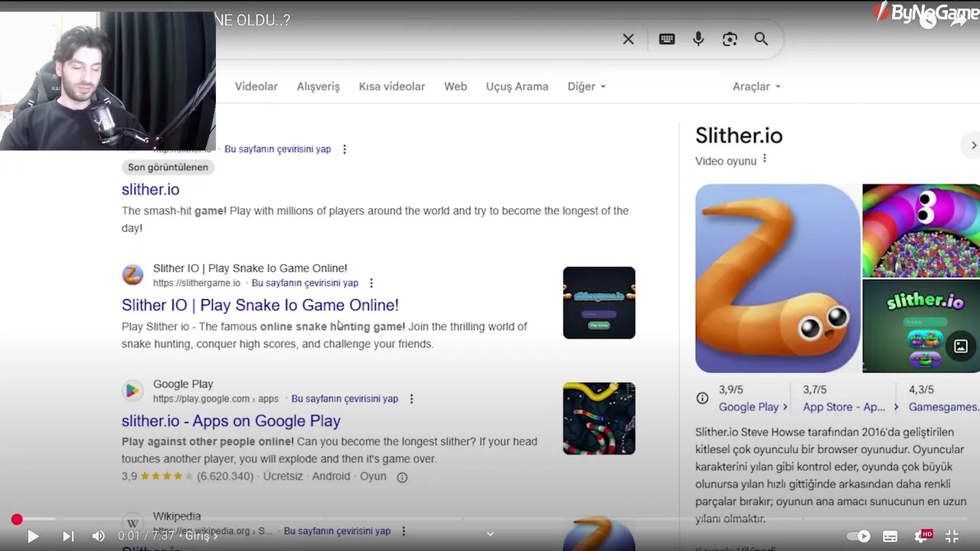Image resolution: width=980 pixels, height=551 pixels.
Task: Seek on the video progress bar
Action: (x=490, y=520)
